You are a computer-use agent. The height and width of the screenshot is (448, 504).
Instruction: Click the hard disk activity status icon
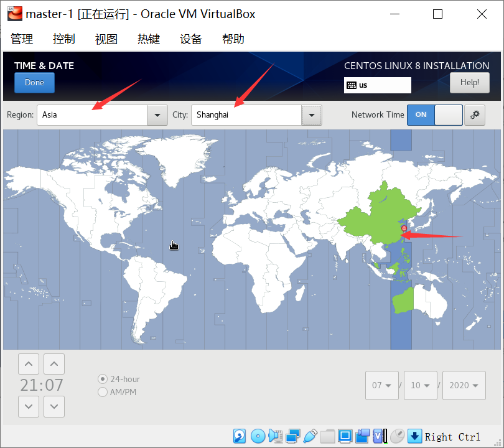click(240, 436)
